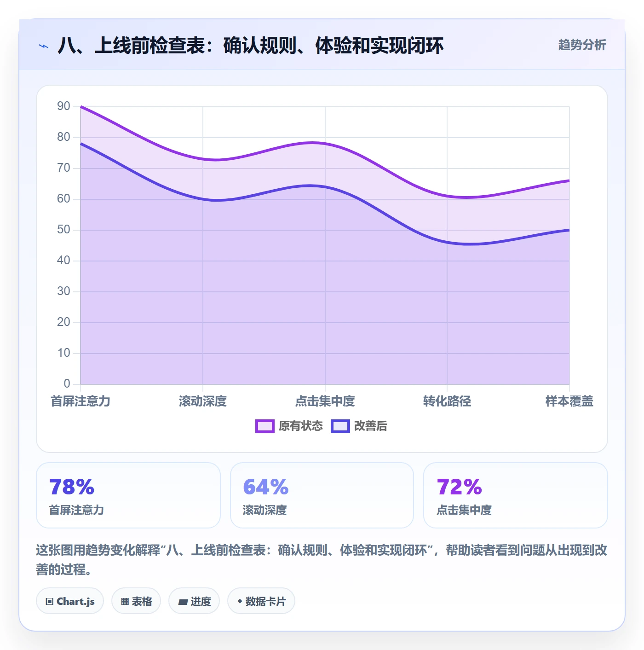This screenshot has width=644, height=650.
Task: Open the 64% 滚动深度 stat card
Action: [x=322, y=495]
